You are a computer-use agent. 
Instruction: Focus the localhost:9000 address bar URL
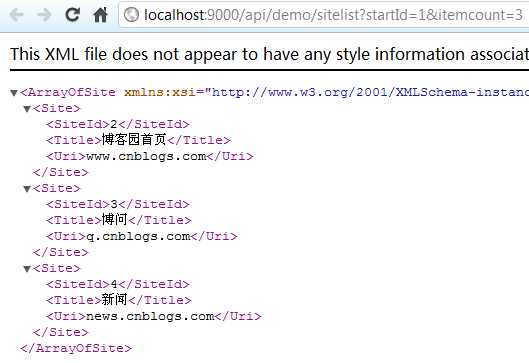(x=333, y=15)
